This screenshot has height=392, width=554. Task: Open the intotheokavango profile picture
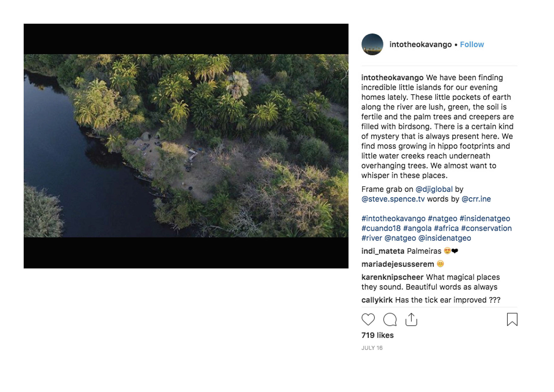(372, 44)
